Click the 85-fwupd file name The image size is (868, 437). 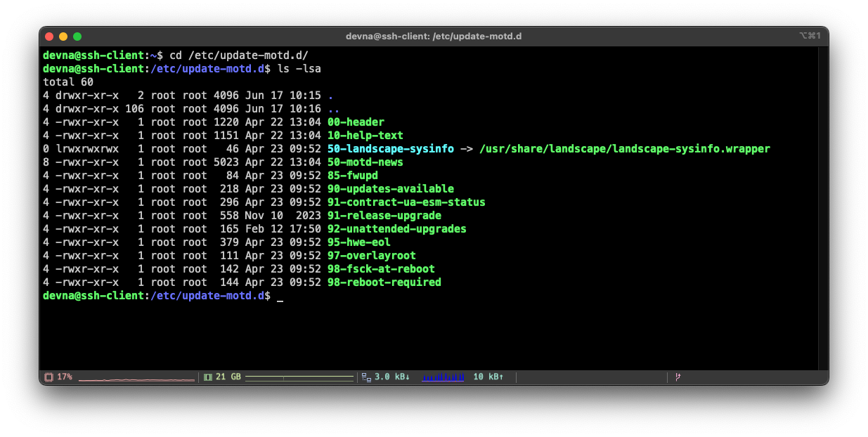pos(353,176)
